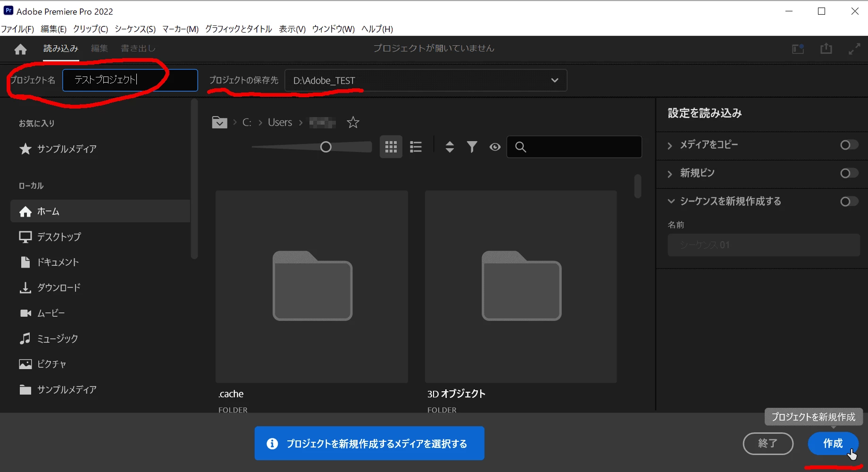The height and width of the screenshot is (472, 868).
Task: Open the プロジェクトの保存先 dropdown
Action: point(426,81)
